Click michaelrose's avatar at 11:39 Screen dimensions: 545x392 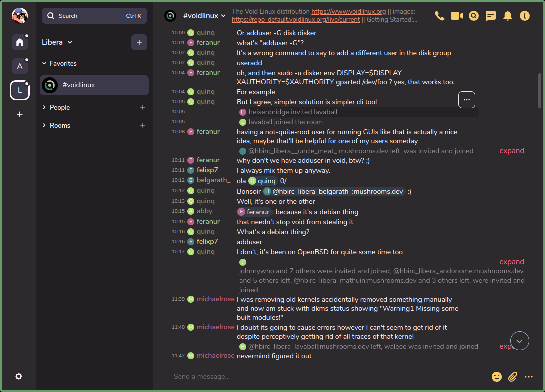[x=191, y=299]
